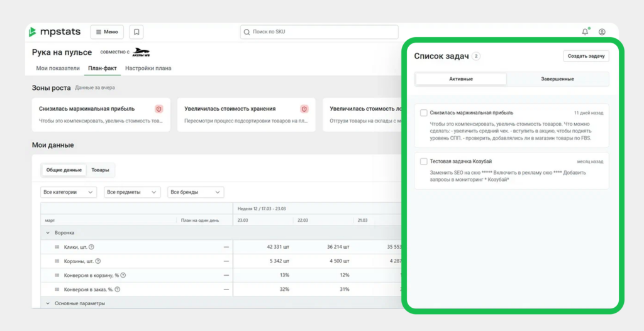644x331 pixels.
Task: Click help icon next to Корзины, шт.
Action: 97,261
